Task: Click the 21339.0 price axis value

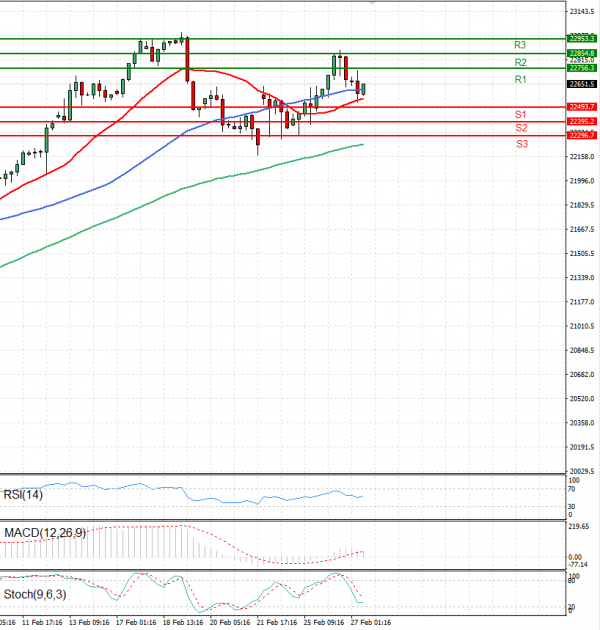Action: [x=582, y=278]
